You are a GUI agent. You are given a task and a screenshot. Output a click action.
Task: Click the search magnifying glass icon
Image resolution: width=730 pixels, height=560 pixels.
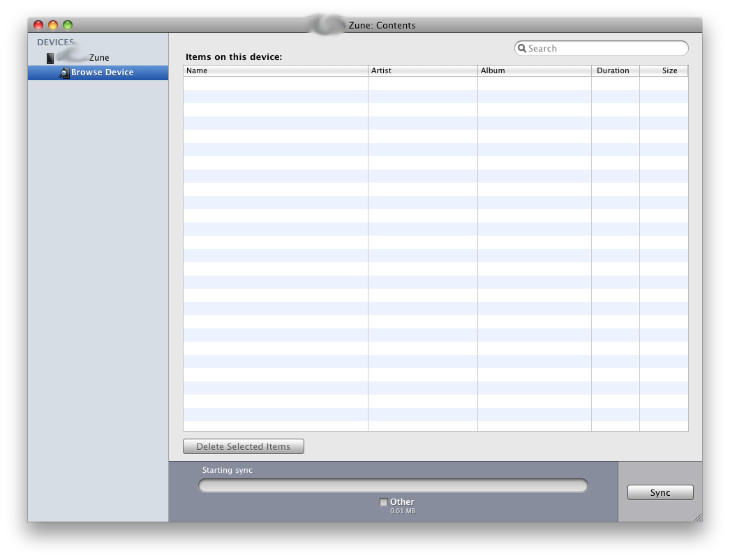(522, 48)
